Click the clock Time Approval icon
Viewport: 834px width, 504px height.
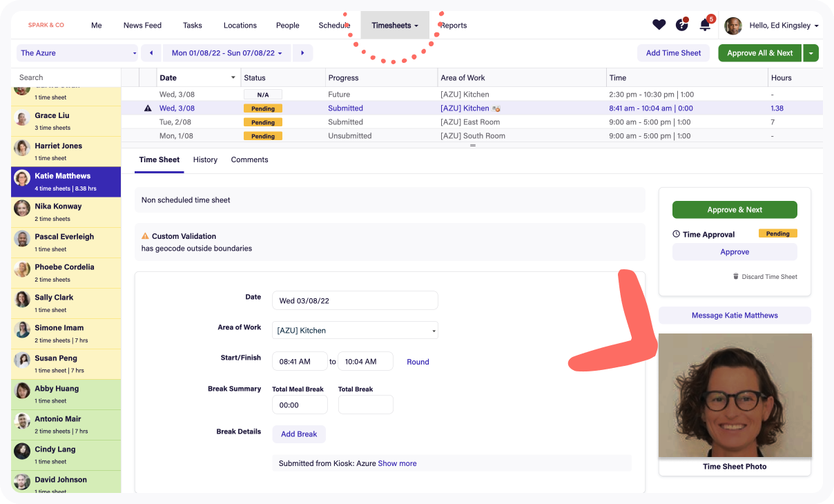pos(677,234)
